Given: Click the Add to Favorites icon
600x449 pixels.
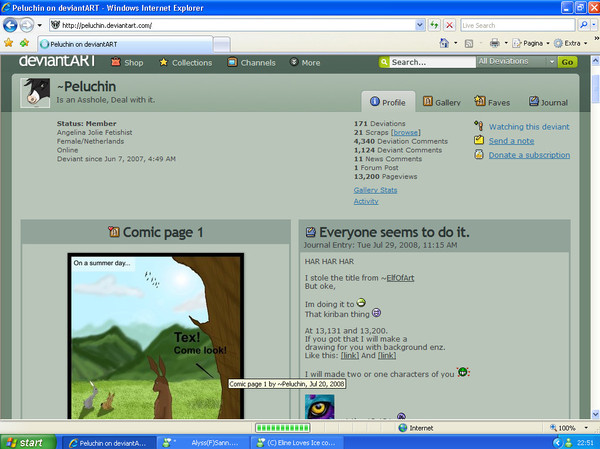Looking at the screenshot, I should [25, 43].
